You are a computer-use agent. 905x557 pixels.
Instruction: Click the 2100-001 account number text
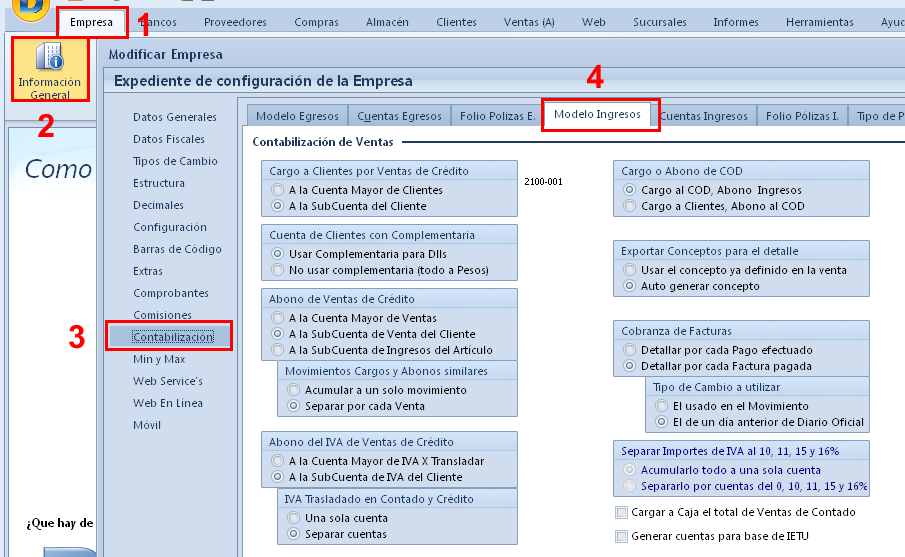[x=543, y=181]
